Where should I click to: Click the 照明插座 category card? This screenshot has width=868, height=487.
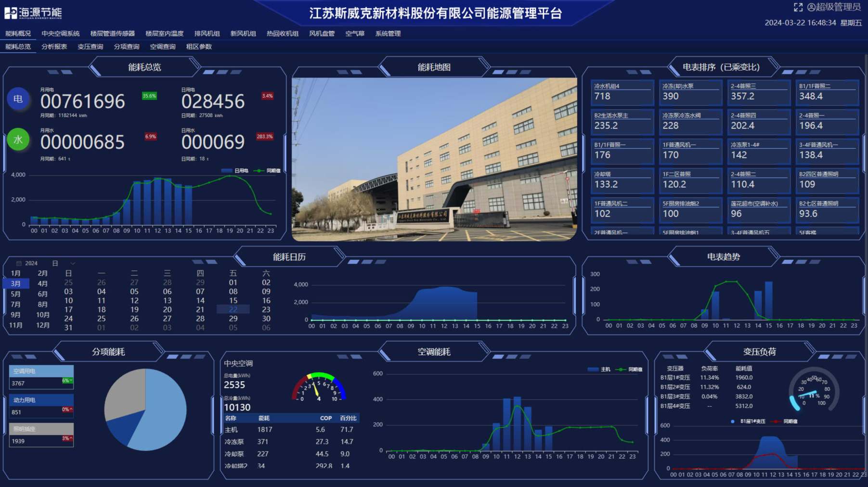[41, 435]
